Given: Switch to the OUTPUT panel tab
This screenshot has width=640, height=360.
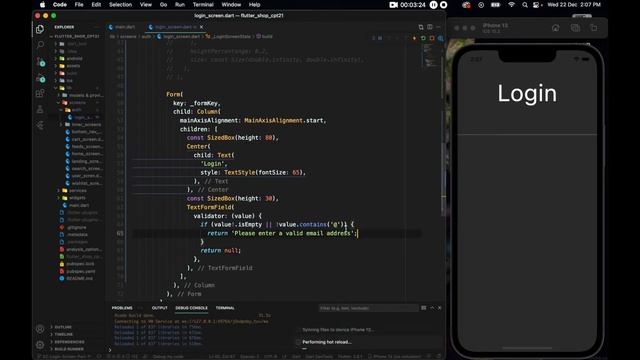Looking at the screenshot, I should click(160, 308).
